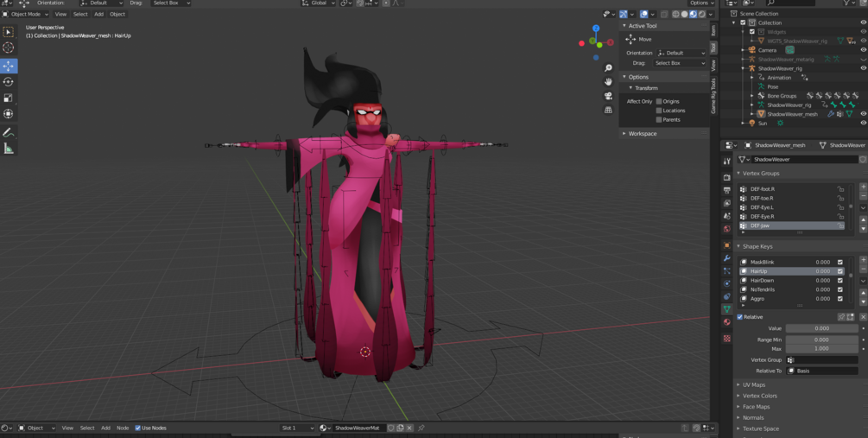This screenshot has height=438, width=868.
Task: Hide ShadowWeaver_mesh using its eye icon
Action: click(863, 114)
